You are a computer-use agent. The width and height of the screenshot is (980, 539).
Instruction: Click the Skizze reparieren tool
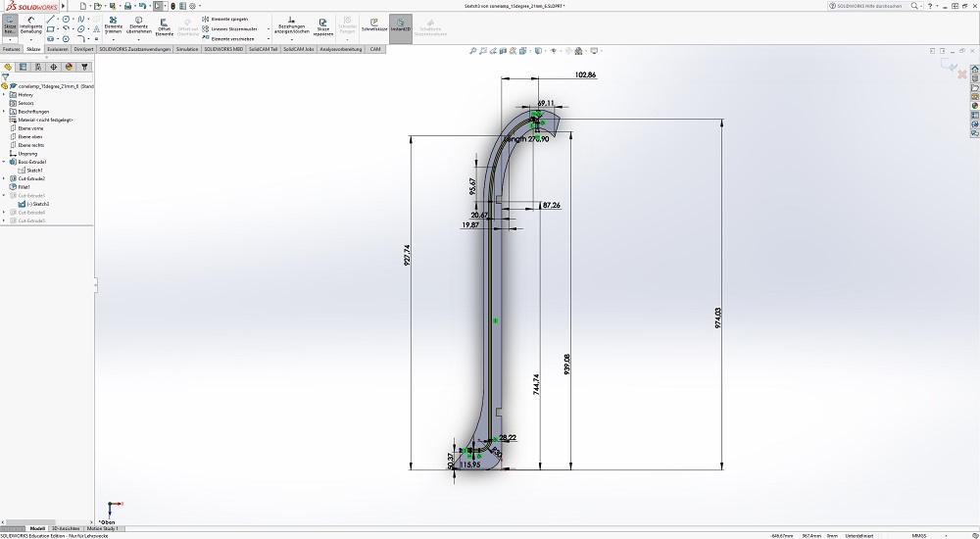323,25
